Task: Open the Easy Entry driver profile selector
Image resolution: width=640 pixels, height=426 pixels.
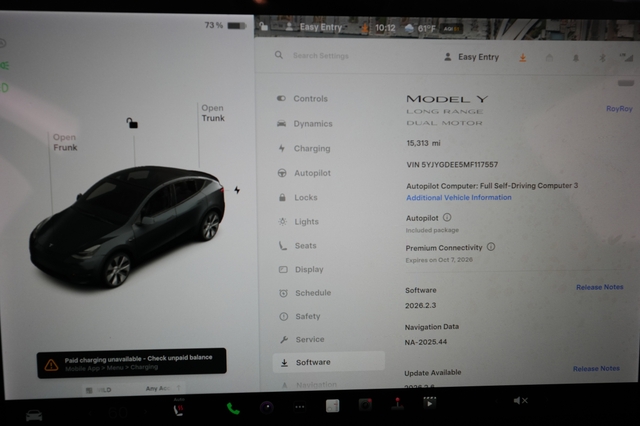Action: pyautogui.click(x=471, y=57)
